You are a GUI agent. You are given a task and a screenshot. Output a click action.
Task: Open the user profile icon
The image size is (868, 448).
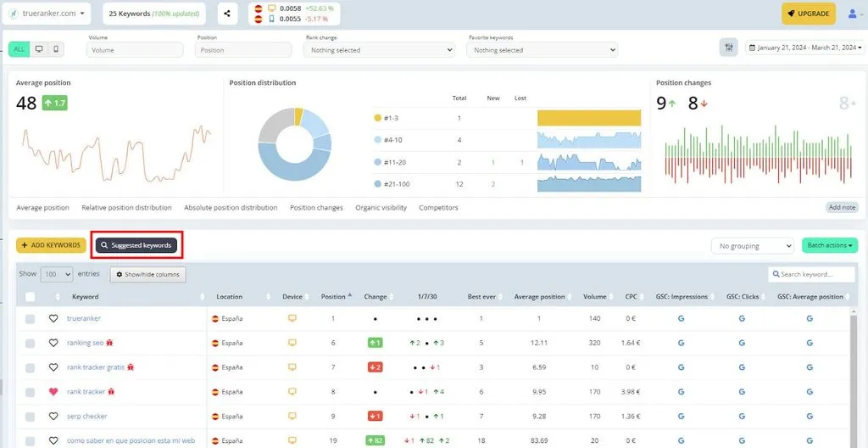853,14
